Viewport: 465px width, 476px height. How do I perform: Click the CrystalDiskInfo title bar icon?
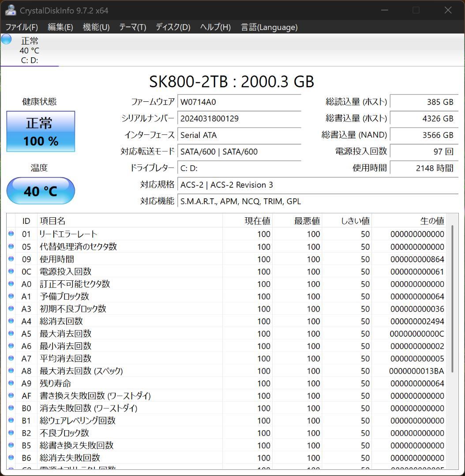click(x=10, y=10)
